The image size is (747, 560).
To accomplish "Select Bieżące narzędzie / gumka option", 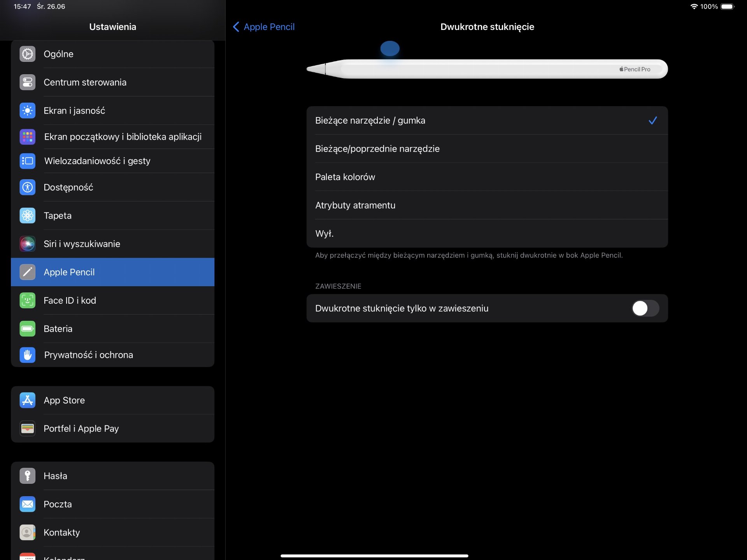I will tap(487, 121).
